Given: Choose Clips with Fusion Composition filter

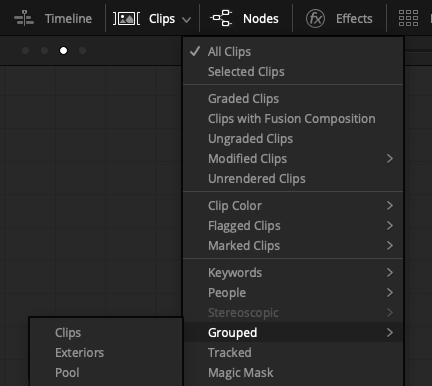Looking at the screenshot, I should point(293,119).
